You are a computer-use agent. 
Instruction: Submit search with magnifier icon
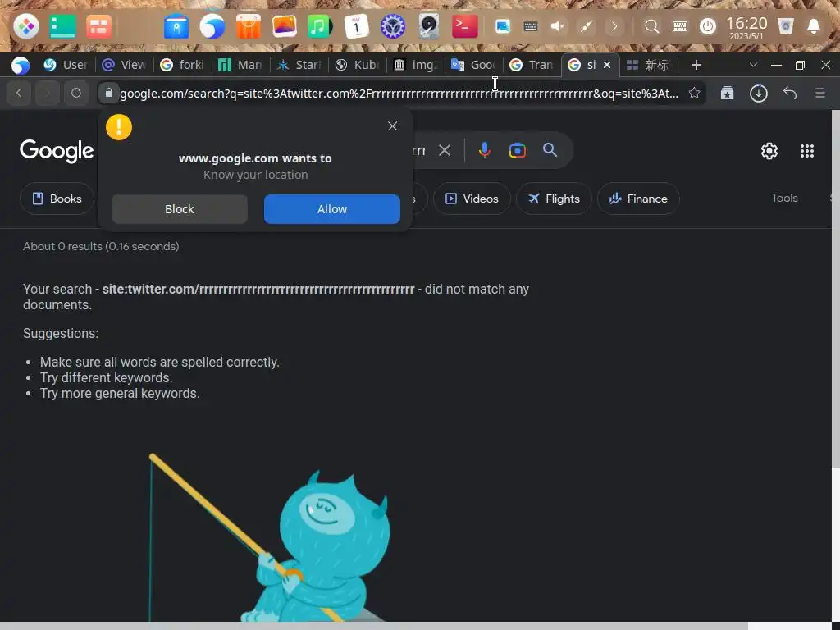[x=550, y=150]
